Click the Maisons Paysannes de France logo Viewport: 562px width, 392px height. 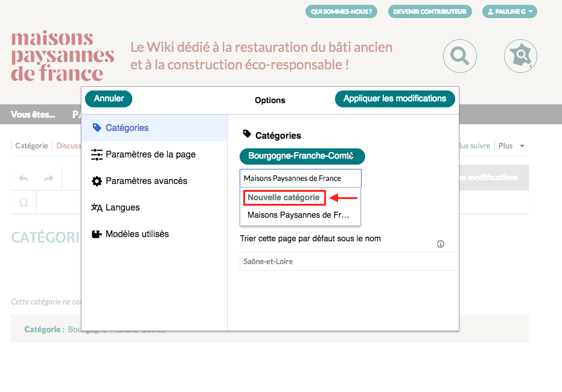62,57
